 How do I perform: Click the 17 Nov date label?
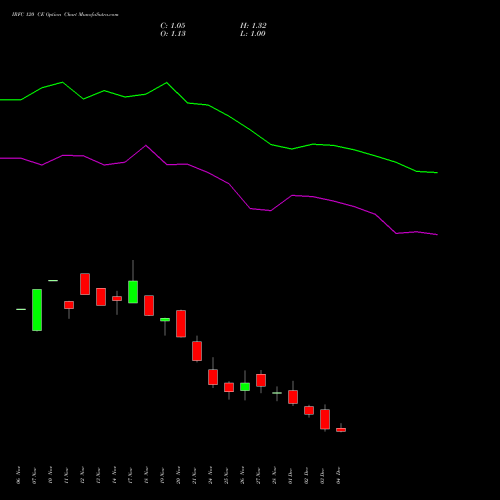130,475
